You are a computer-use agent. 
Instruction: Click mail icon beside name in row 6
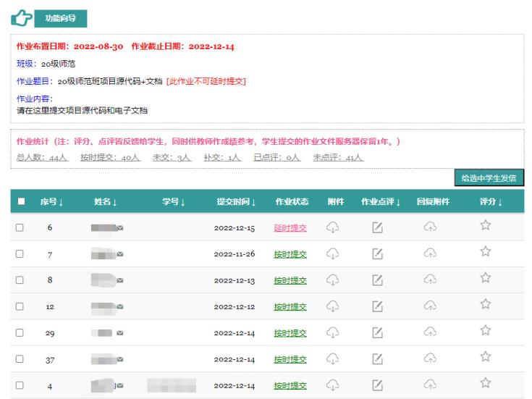(x=120, y=227)
